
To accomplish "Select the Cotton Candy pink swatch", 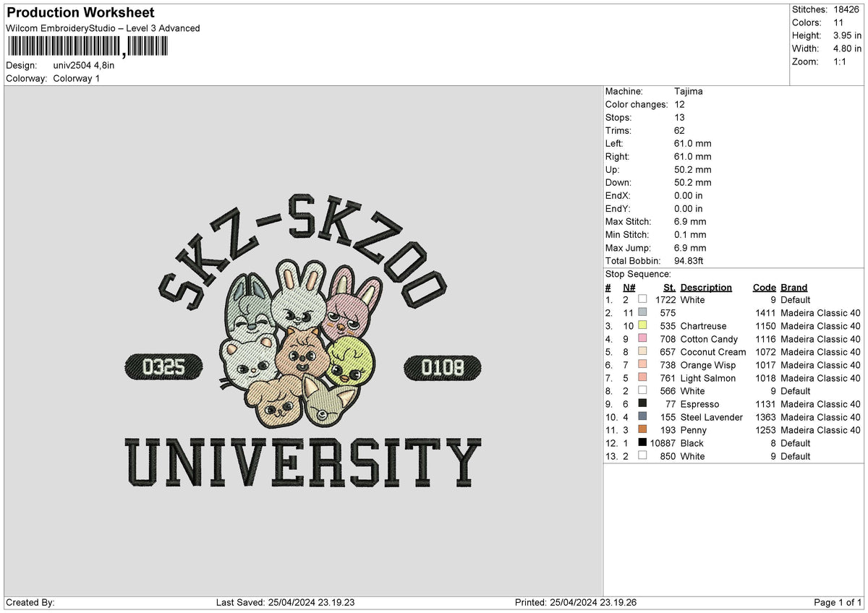I will click(x=642, y=338).
